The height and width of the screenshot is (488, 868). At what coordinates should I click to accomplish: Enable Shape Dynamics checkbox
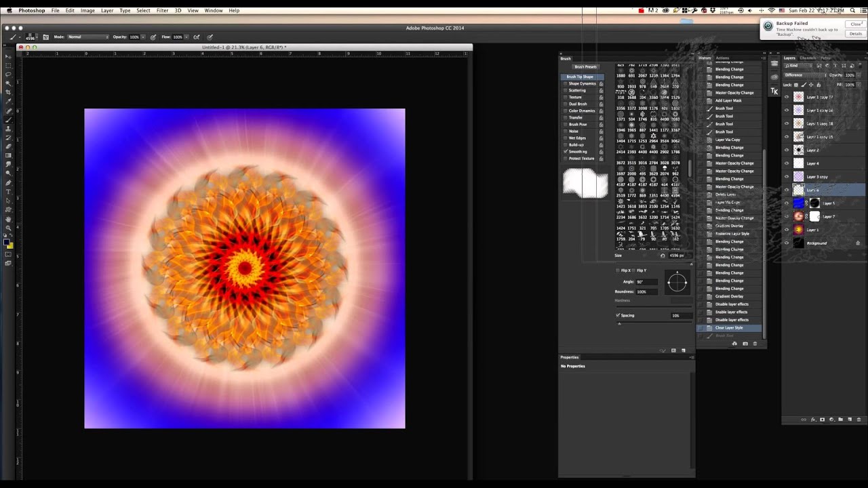pos(565,83)
